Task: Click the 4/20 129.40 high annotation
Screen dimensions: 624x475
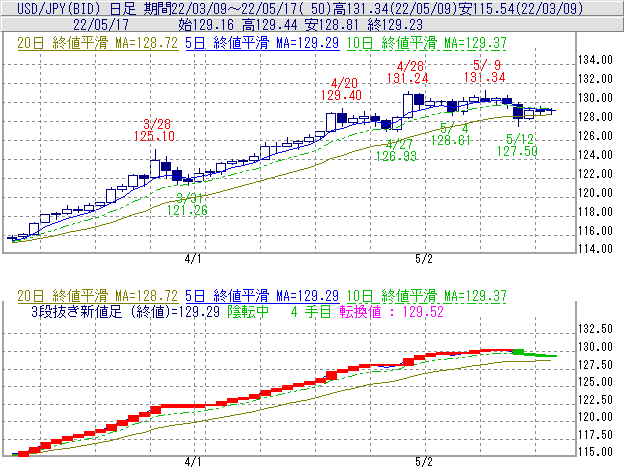Action: pos(341,89)
